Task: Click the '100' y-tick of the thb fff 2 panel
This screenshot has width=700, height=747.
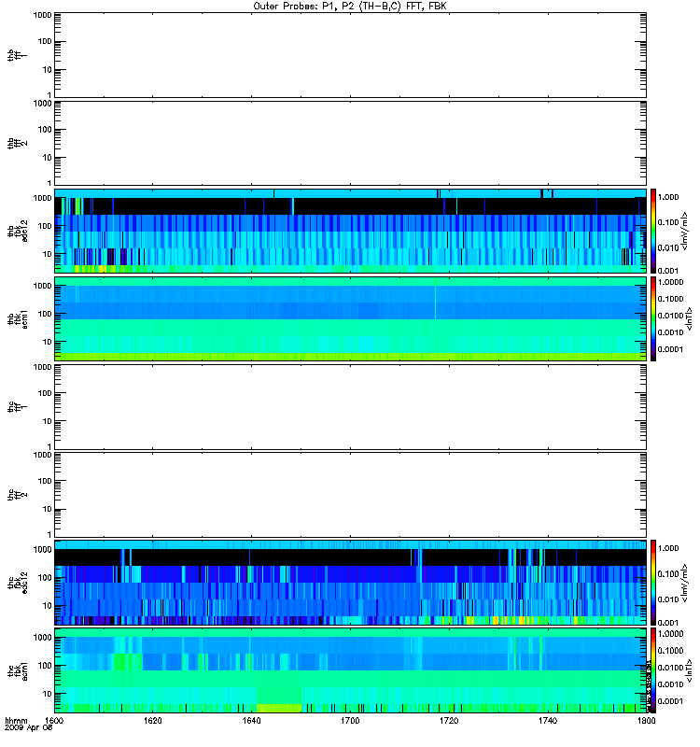Action: (45, 130)
